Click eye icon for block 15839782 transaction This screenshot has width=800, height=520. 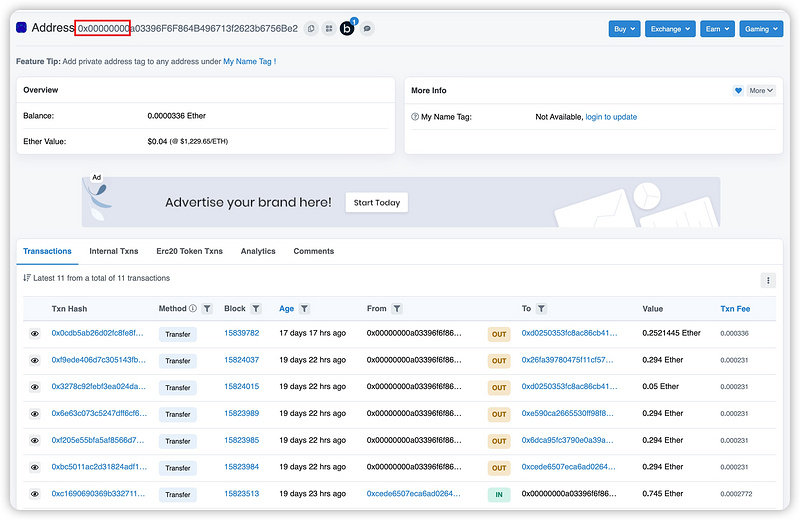(x=35, y=333)
